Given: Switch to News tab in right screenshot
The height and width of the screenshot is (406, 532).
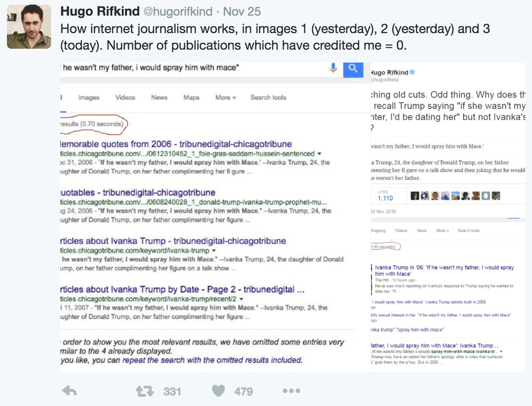Looking at the screenshot, I should pyautogui.click(x=422, y=231).
